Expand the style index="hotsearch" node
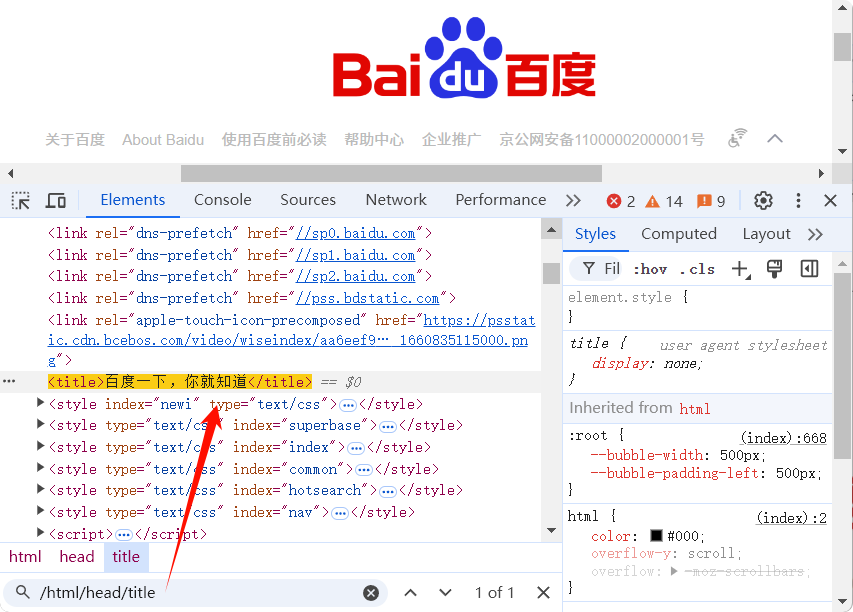853x612 pixels. click(x=40, y=489)
